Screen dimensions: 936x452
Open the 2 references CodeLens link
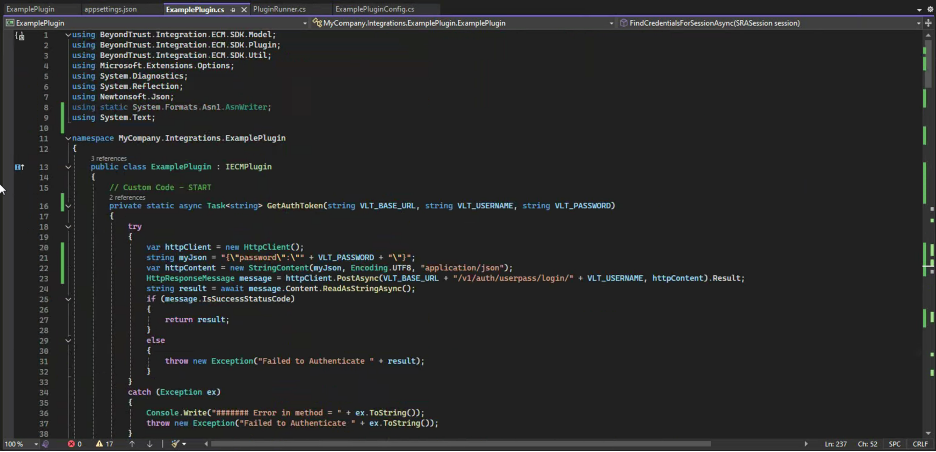[x=127, y=198]
